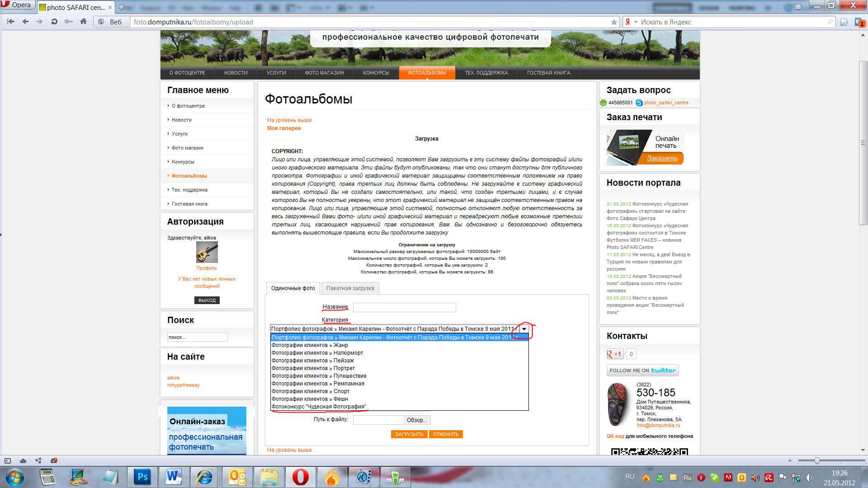Viewport: 868px width, 488px height.
Task: Expand the Категория dropdown arrow
Action: pyautogui.click(x=524, y=329)
